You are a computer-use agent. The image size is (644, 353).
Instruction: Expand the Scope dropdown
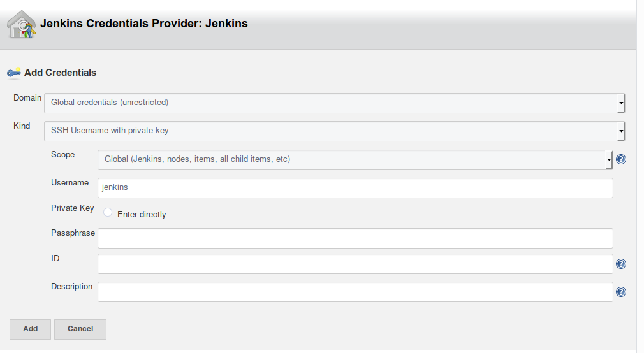355,159
